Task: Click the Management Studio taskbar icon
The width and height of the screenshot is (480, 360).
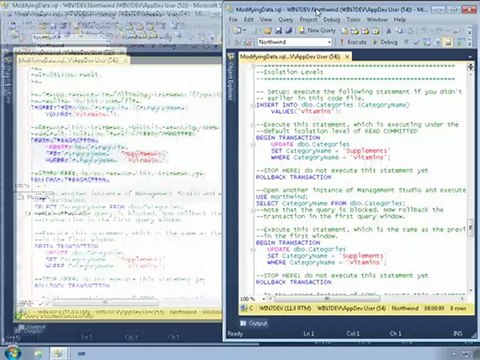Action: pos(59,353)
